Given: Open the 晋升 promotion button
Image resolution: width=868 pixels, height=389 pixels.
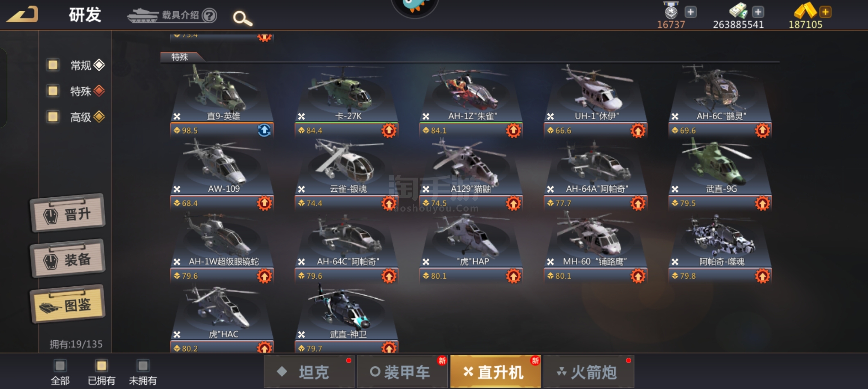Looking at the screenshot, I should coord(68,213).
